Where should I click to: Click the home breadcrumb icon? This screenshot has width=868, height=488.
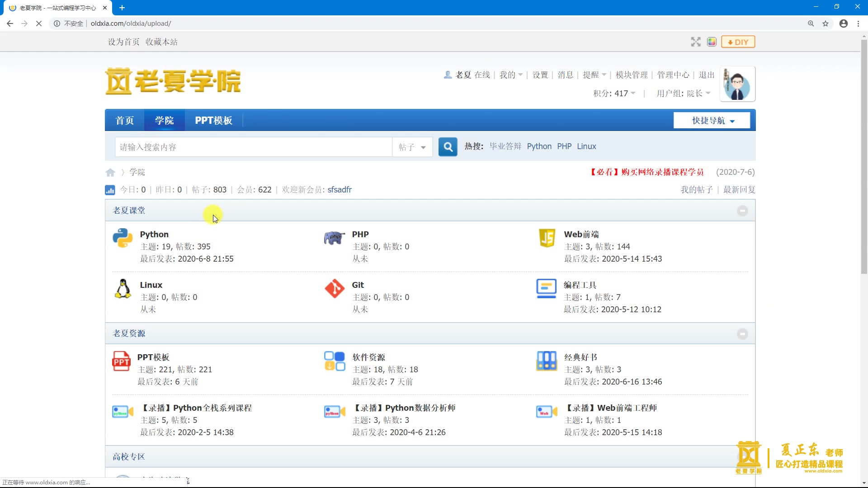[110, 173]
